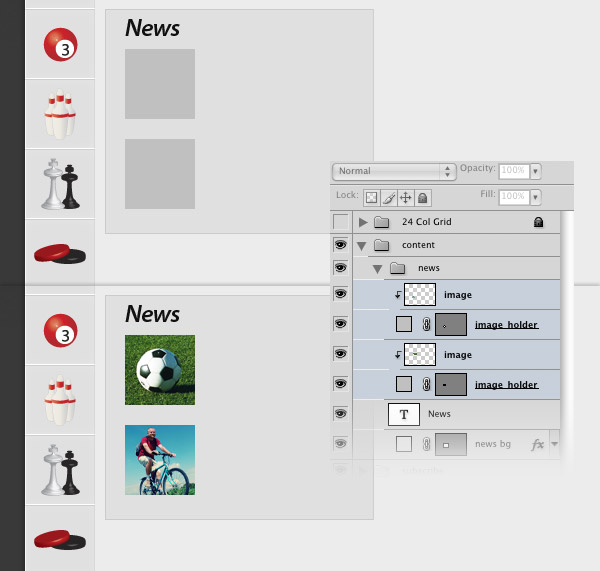Hide the first image layer via eye icon
The width and height of the screenshot is (600, 571).
tap(341, 294)
